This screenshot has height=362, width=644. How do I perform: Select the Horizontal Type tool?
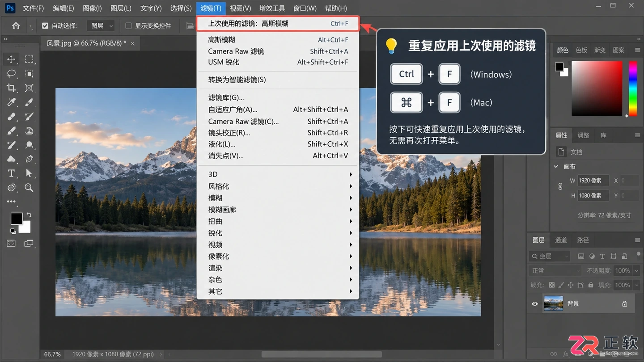(11, 173)
